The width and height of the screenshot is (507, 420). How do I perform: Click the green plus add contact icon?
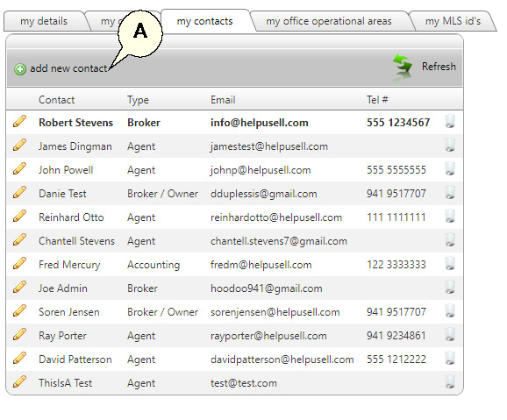coord(20,69)
